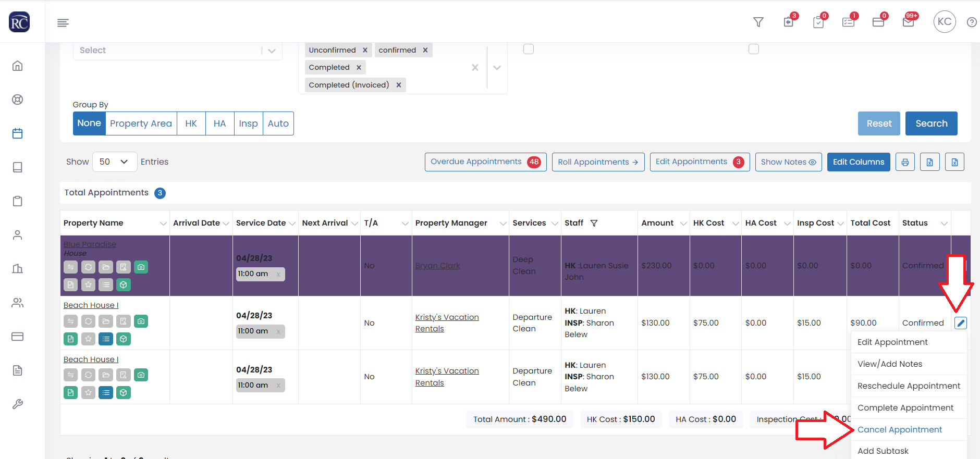Click the print icon button
The width and height of the screenshot is (980, 459).
[x=905, y=162]
